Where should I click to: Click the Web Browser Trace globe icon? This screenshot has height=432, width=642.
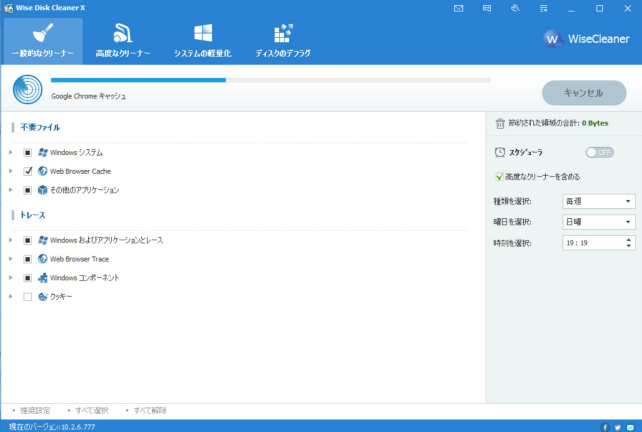(x=43, y=259)
